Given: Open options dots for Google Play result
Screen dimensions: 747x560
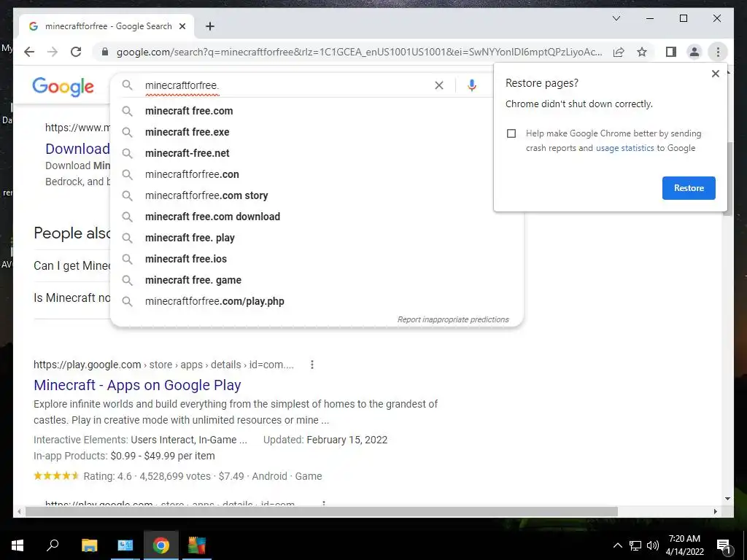Looking at the screenshot, I should 312,365.
